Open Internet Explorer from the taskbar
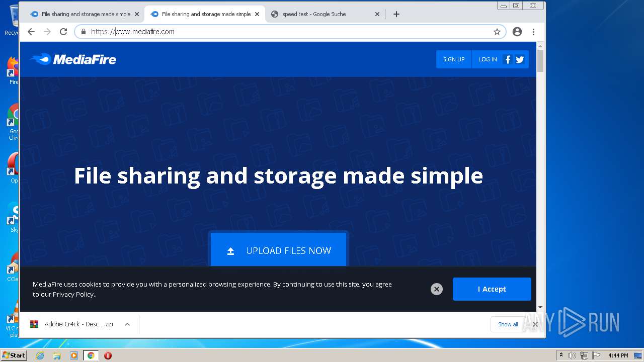This screenshot has width=644, height=362. (x=40, y=355)
